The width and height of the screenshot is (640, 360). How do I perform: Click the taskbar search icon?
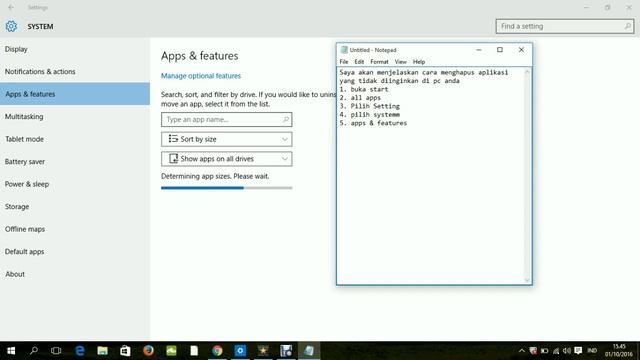34,351
